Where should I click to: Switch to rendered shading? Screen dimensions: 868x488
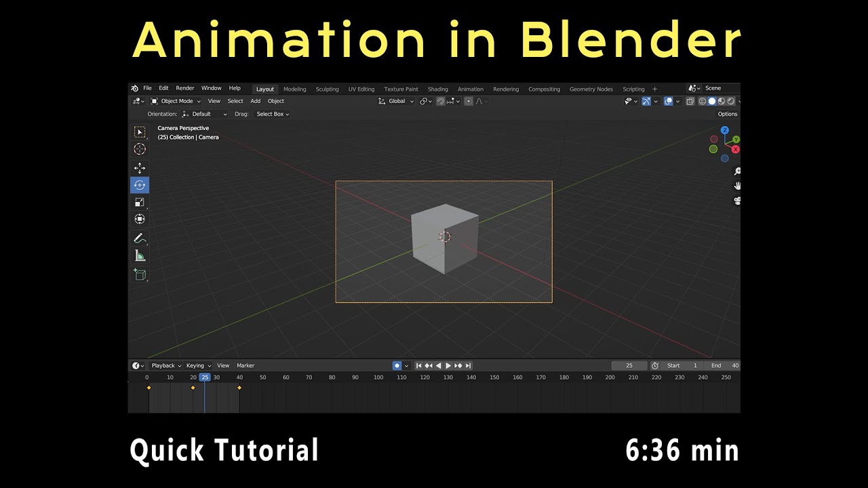731,102
